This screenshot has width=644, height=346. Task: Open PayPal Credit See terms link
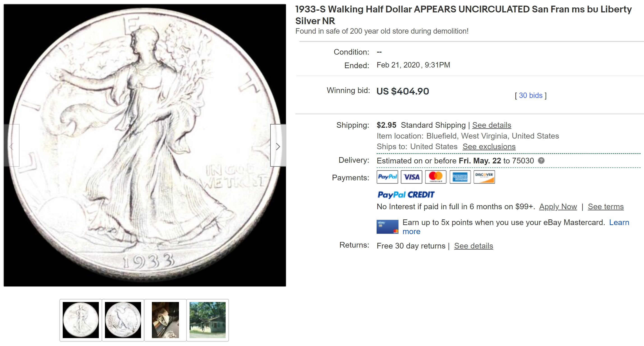[x=606, y=207]
